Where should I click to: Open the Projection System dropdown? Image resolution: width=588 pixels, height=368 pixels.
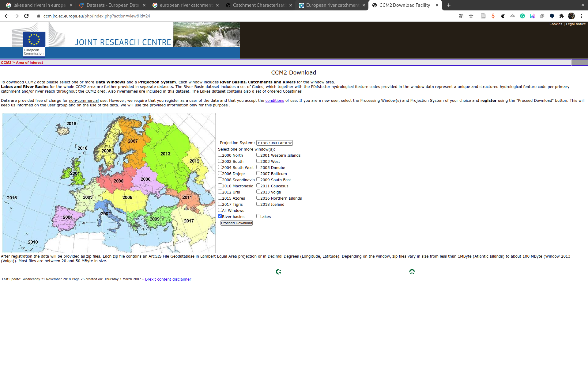click(274, 143)
